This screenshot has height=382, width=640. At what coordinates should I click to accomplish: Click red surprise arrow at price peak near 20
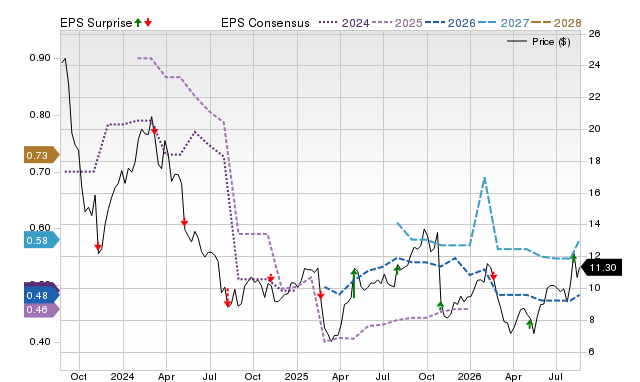(x=154, y=131)
